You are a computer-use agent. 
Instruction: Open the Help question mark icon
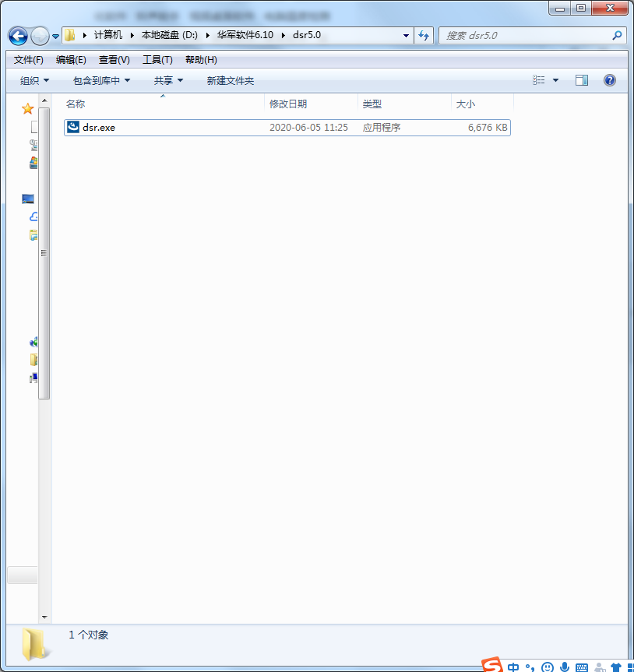[x=608, y=79]
